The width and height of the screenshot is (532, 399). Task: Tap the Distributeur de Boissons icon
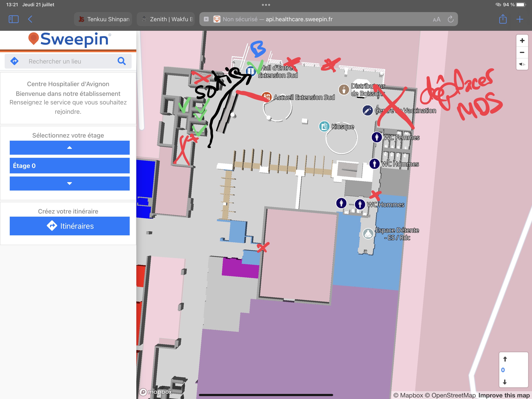(344, 90)
